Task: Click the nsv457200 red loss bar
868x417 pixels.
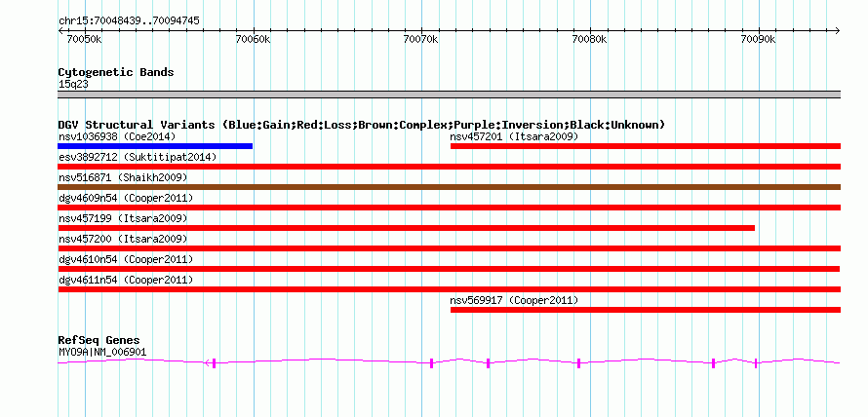Action: tap(450, 248)
